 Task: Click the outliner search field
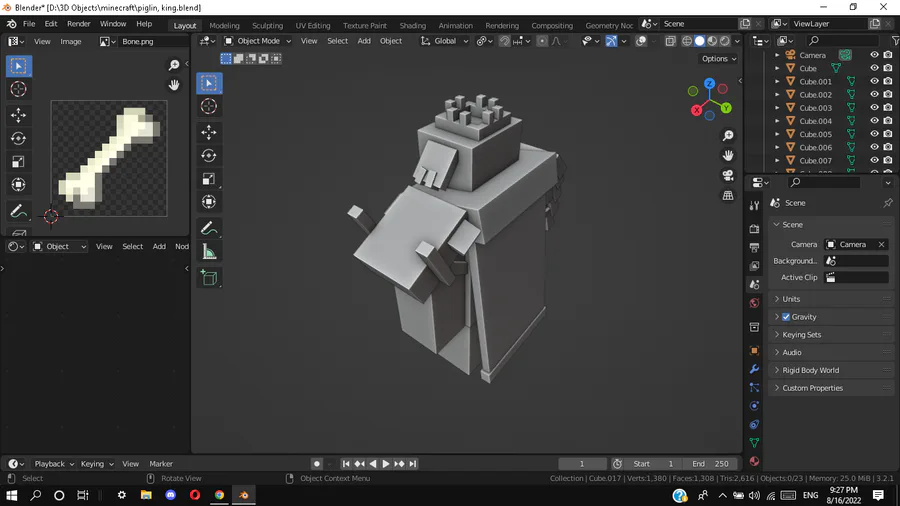843,41
